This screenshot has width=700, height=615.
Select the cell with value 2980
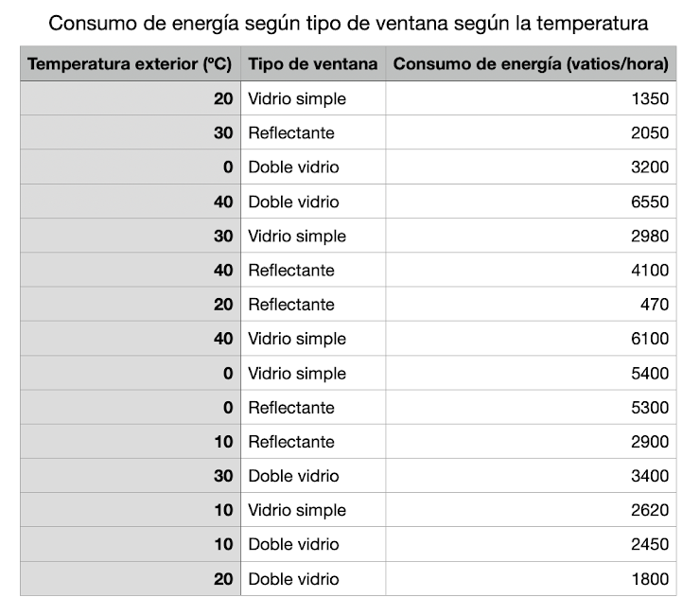coord(531,236)
